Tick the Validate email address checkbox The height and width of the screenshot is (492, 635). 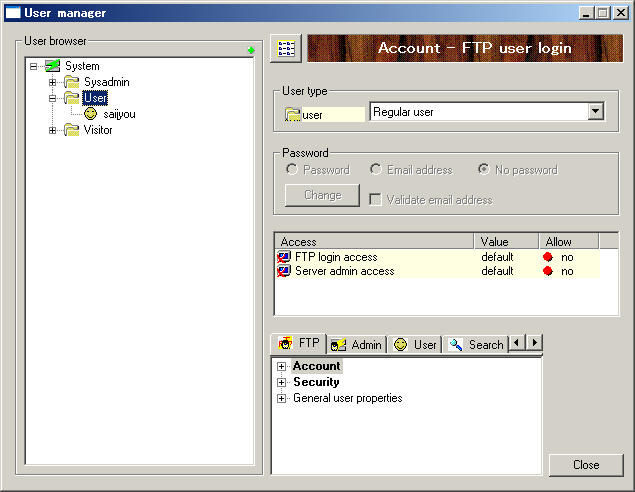coord(375,199)
